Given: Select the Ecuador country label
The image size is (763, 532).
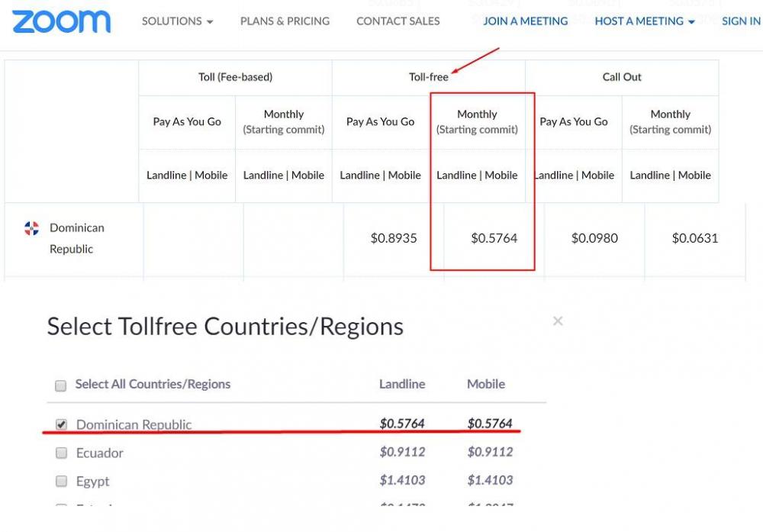Looking at the screenshot, I should click(x=100, y=453).
